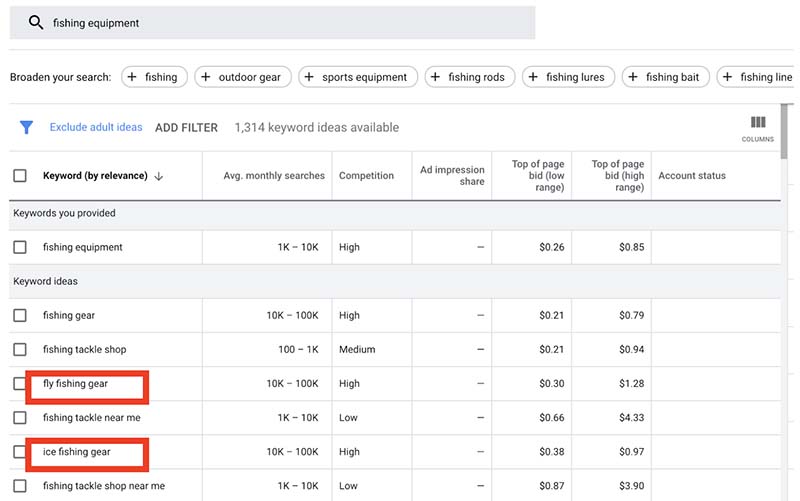Select the 'fishing equipment' keyword text
Viewport: 800px width, 501px height.
click(83, 247)
